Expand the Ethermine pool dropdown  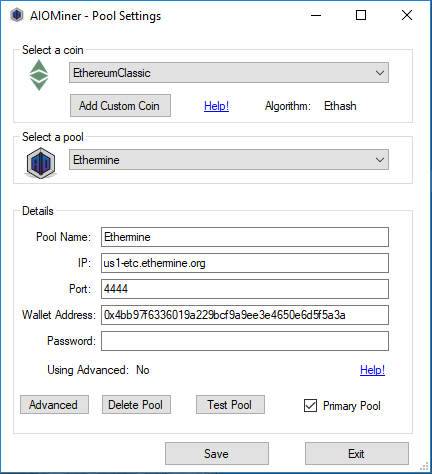(x=229, y=160)
